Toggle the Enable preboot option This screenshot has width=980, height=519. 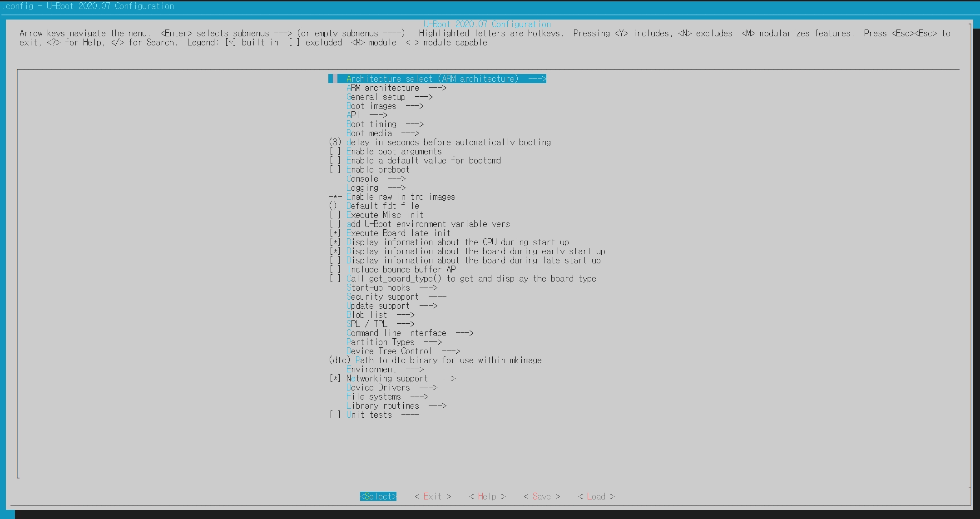click(x=369, y=169)
